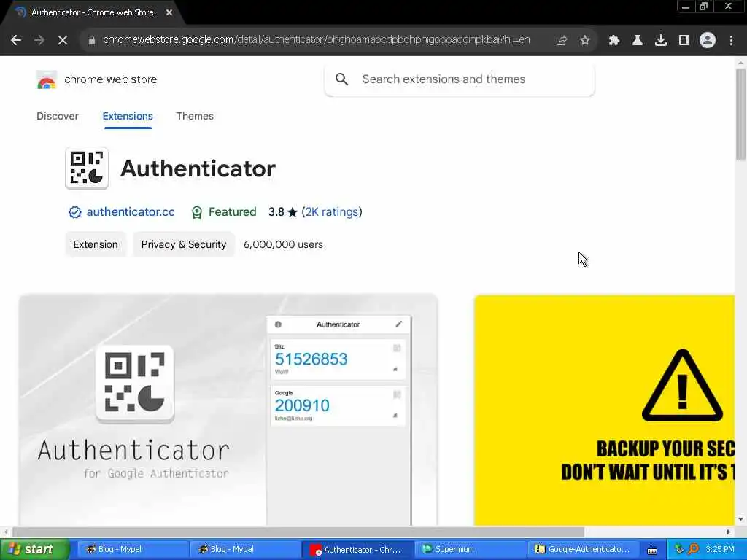The image size is (747, 560).
Task: Switch to Supermium taskbar window
Action: point(470,549)
